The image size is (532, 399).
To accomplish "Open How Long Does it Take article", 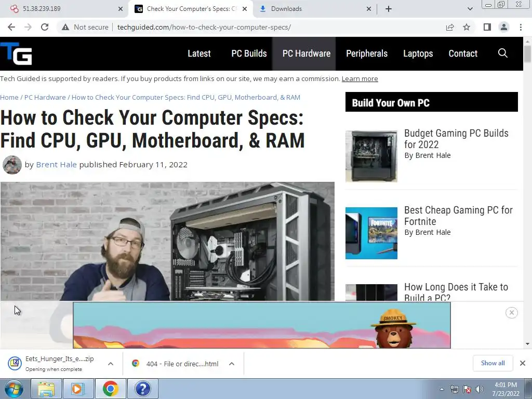I will [456, 292].
